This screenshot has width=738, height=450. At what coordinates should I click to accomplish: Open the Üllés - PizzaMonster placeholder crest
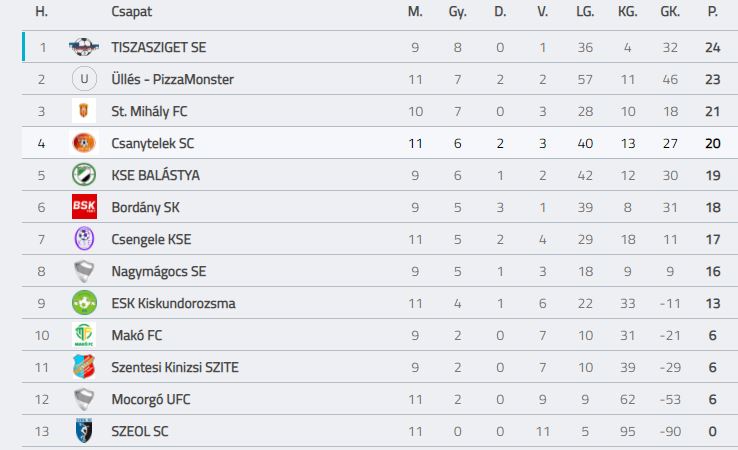click(x=84, y=79)
